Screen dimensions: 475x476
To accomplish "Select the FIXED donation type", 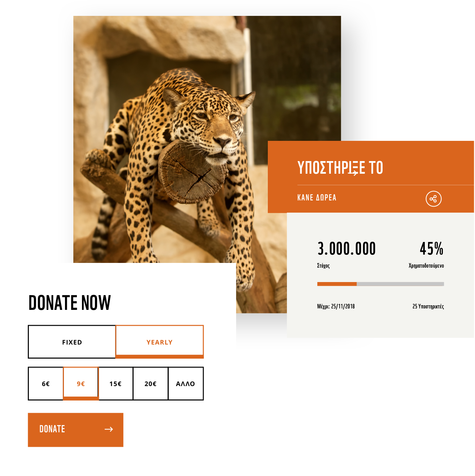I will pos(72,342).
